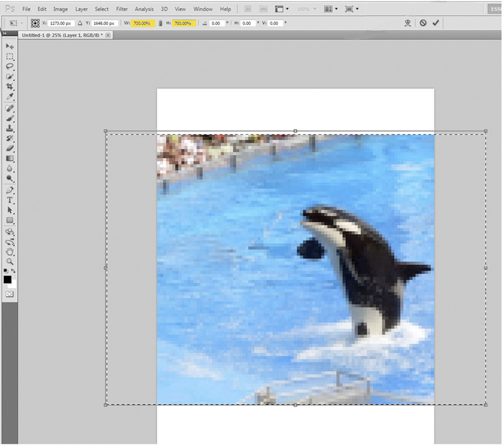This screenshot has width=504, height=446.
Task: Select the Eyedropper tool
Action: tap(10, 96)
